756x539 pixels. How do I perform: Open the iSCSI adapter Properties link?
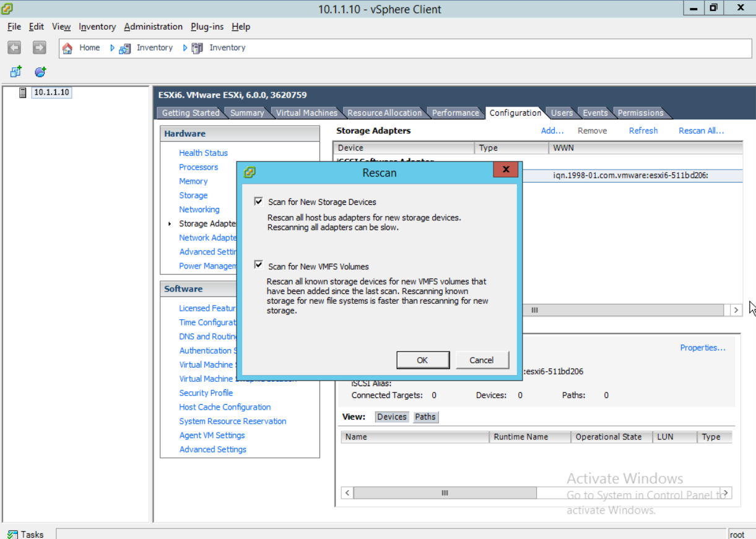703,348
